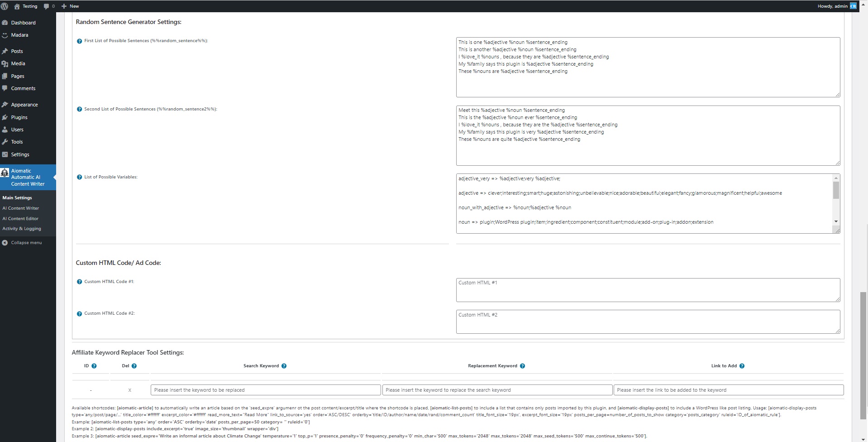Click the 'noun_with_adjective => %noun;%adjective %noun' line

click(515, 207)
